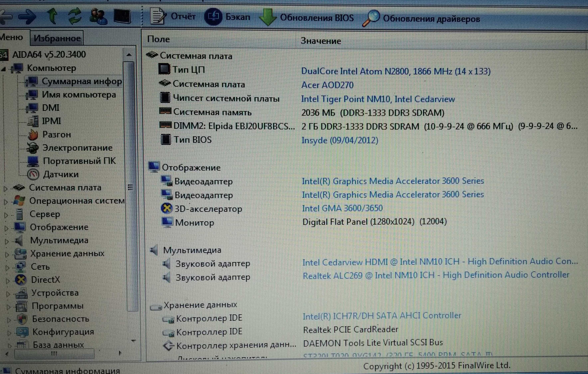Screen dimensions: 588x374
Task: Collapse the Компьютер tree node
Action: tap(3, 69)
